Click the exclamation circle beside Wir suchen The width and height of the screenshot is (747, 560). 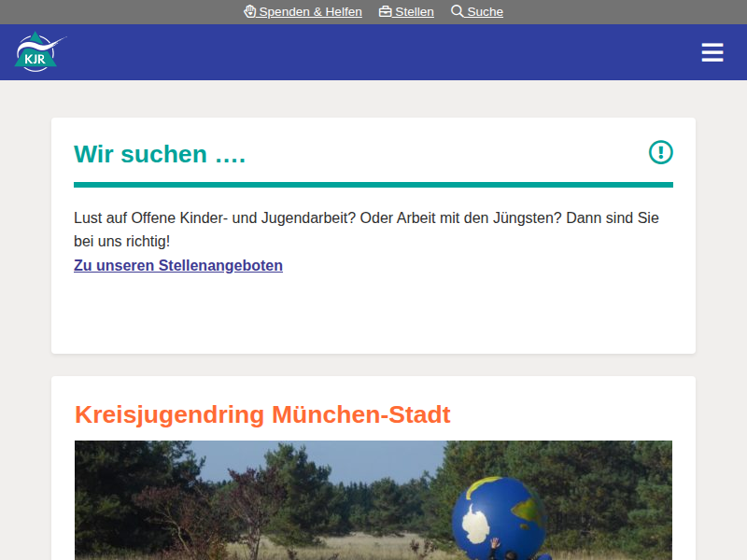point(661,152)
